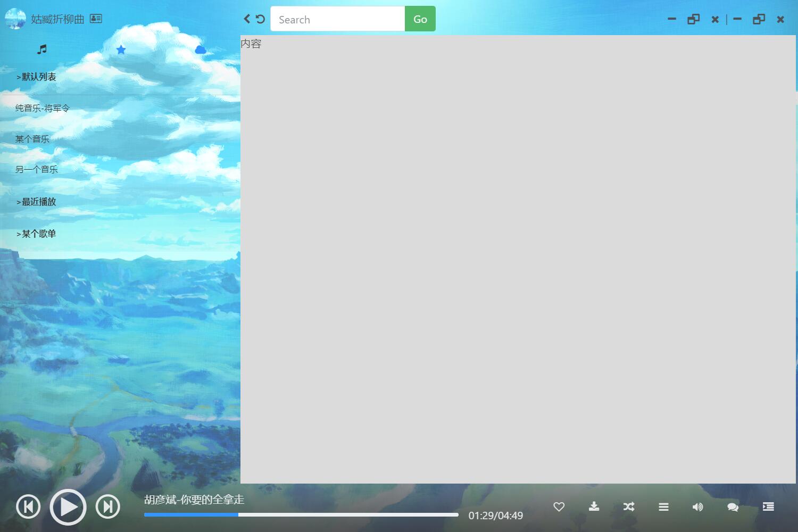The height and width of the screenshot is (532, 798).
Task: Start playback with the play button
Action: coord(68,507)
